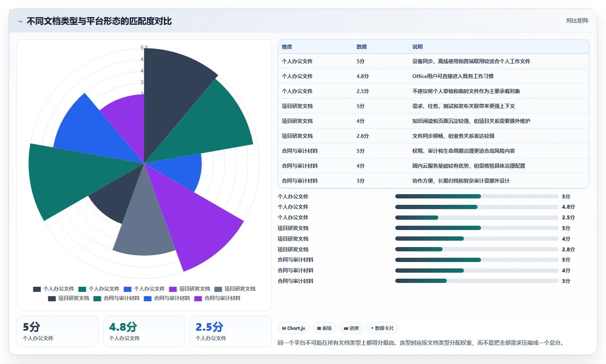This screenshot has height=364, width=606.
Task: Toggle dark navy 项目研发文档 legend item
Action: pyautogui.click(x=69, y=298)
